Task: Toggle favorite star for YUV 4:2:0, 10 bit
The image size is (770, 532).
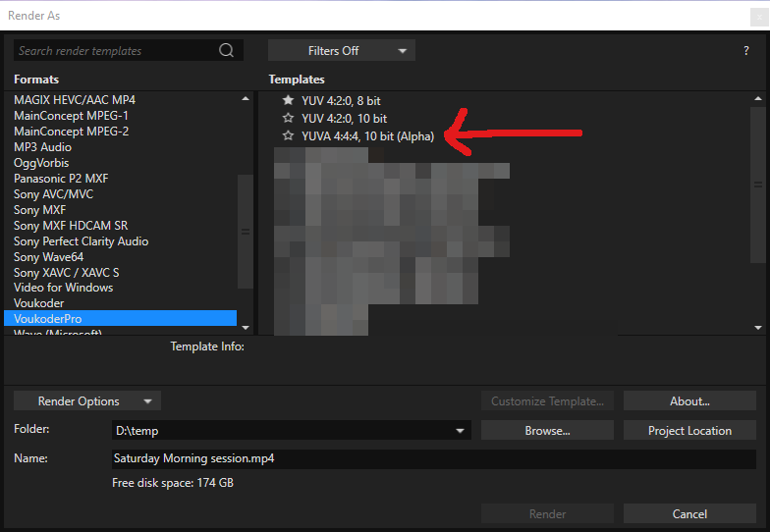Action: click(x=288, y=119)
